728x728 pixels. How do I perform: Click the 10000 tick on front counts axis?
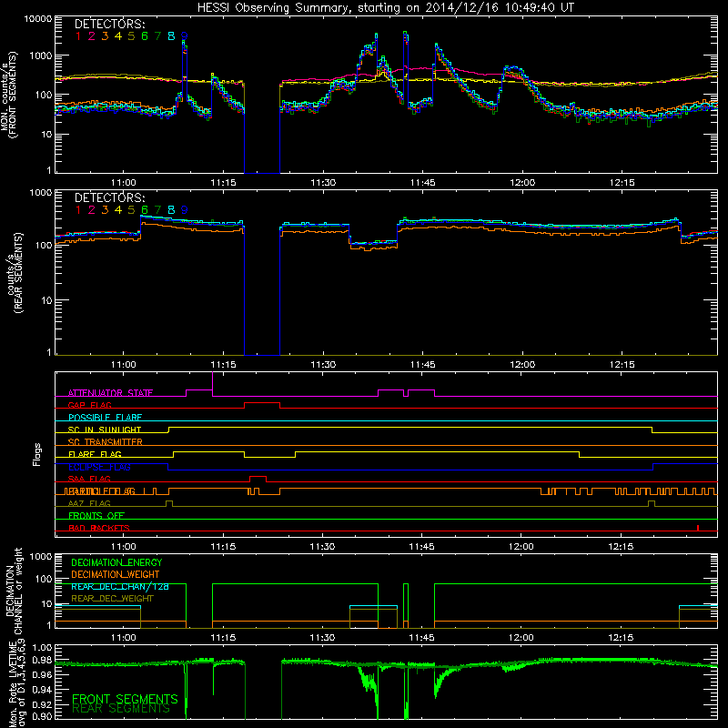coord(38,19)
